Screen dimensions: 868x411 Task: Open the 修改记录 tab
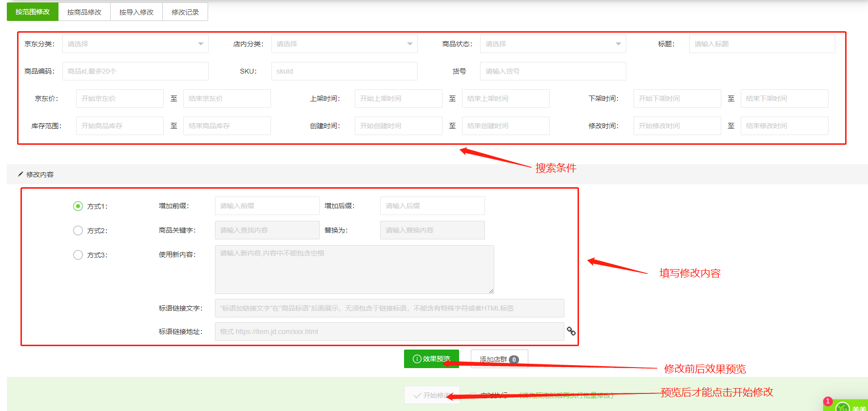185,12
